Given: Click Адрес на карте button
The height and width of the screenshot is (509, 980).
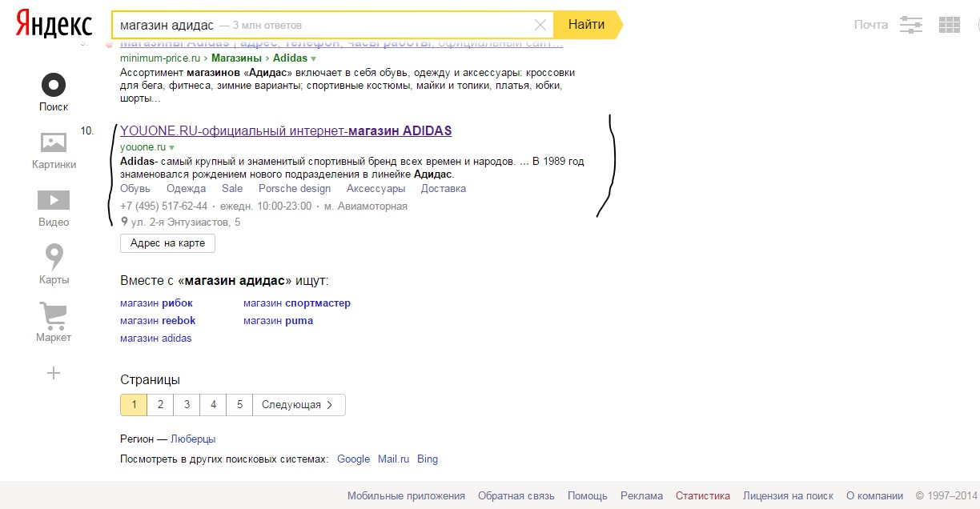Looking at the screenshot, I should coord(167,243).
